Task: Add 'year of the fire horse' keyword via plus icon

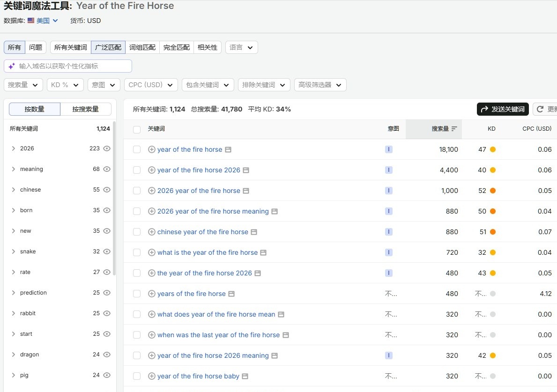Action: click(152, 149)
